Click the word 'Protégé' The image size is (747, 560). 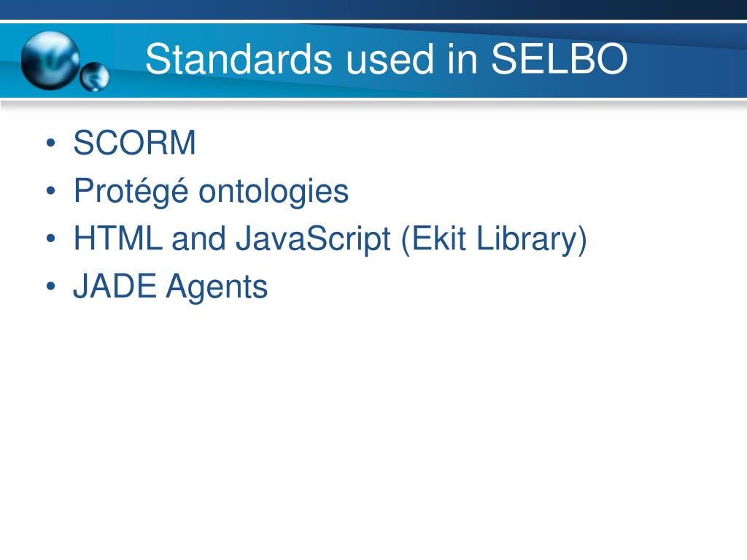click(x=131, y=192)
